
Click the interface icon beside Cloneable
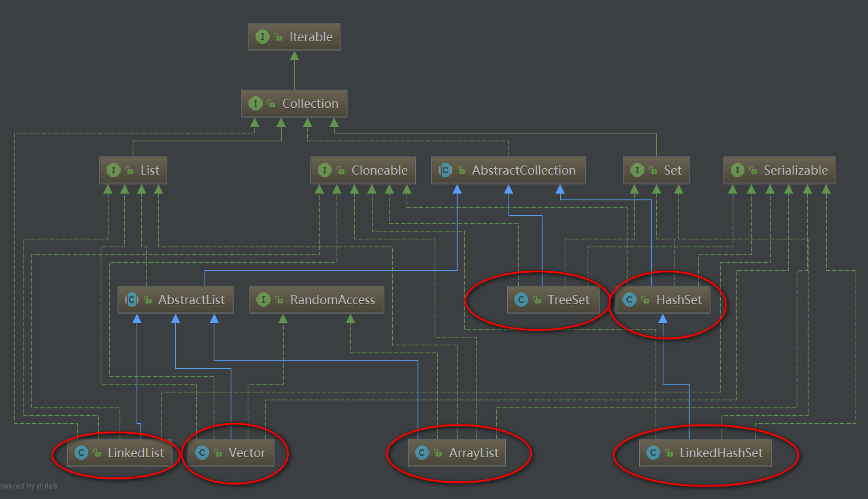[x=325, y=171]
